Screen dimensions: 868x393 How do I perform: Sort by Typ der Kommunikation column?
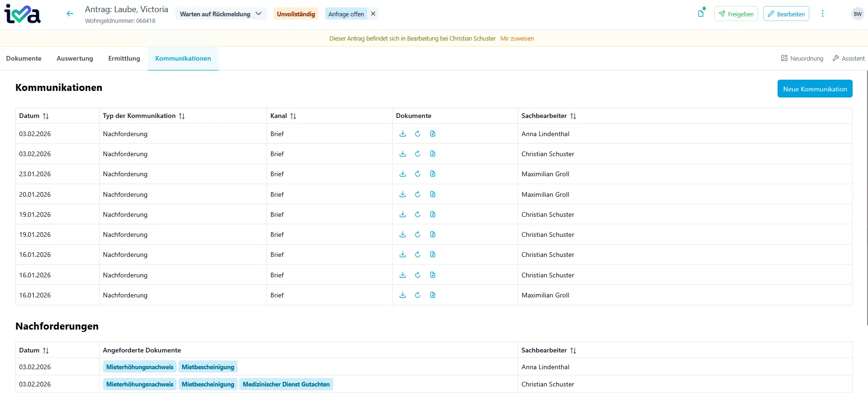(x=182, y=116)
